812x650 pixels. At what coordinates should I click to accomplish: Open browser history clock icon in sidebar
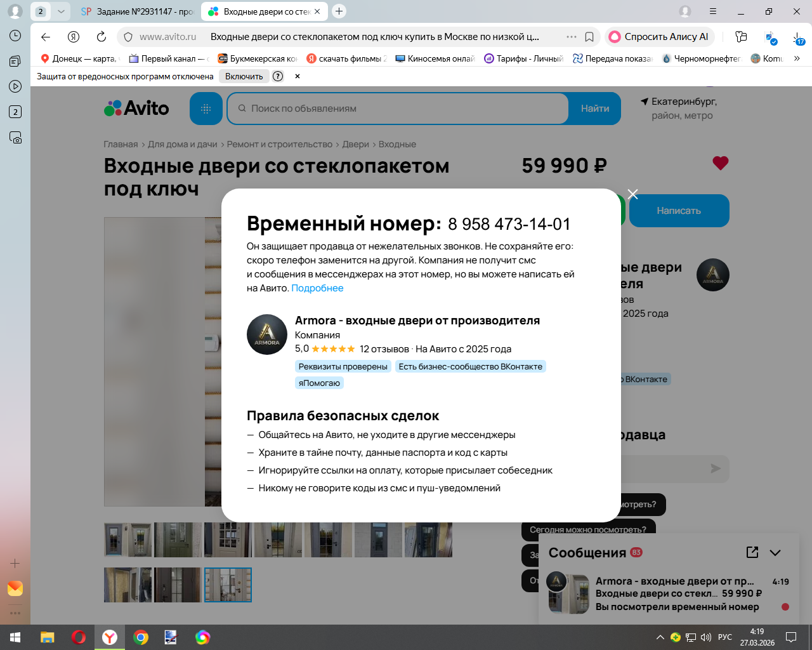coord(15,36)
